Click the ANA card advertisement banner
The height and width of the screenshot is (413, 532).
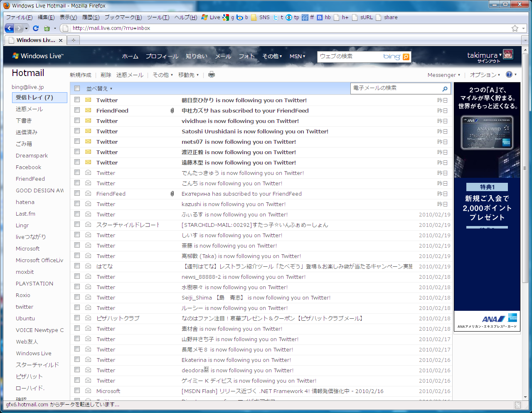pos(487,206)
